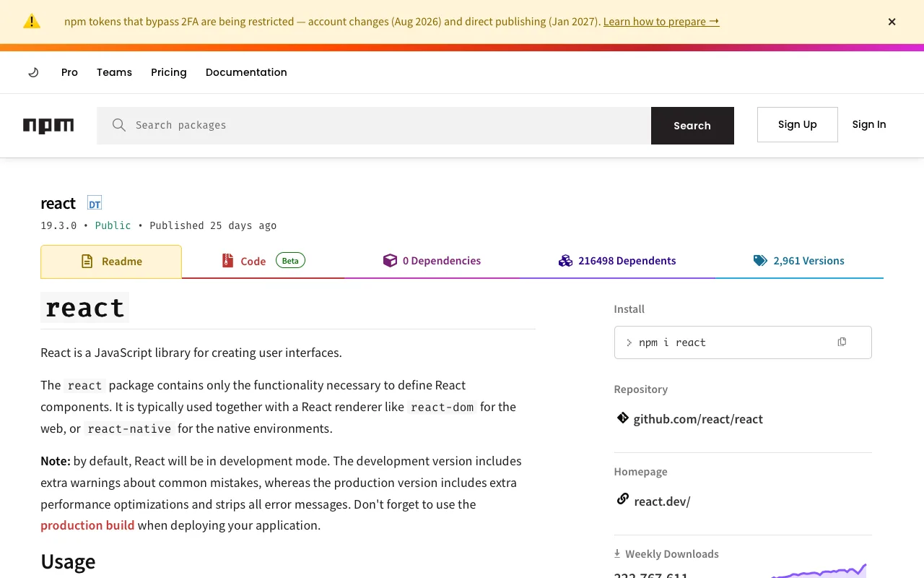Click the react-native inline code text
Image resolution: width=924 pixels, height=578 pixels.
[129, 428]
